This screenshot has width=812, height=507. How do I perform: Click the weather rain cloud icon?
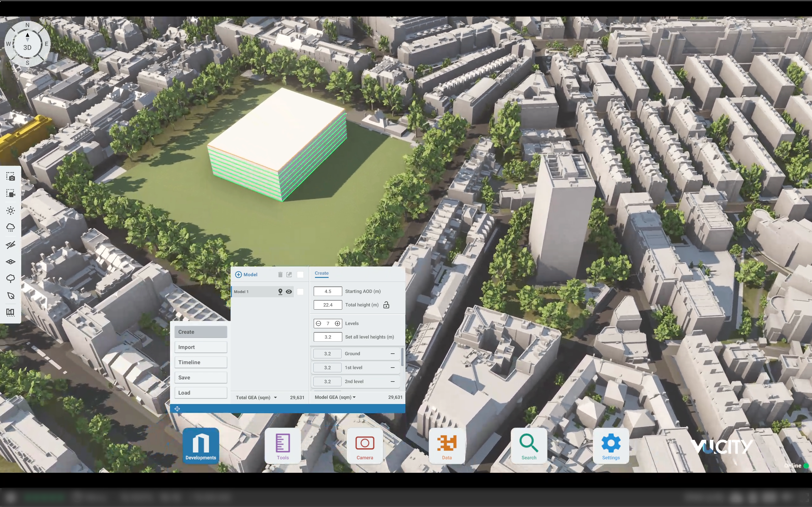point(10,228)
